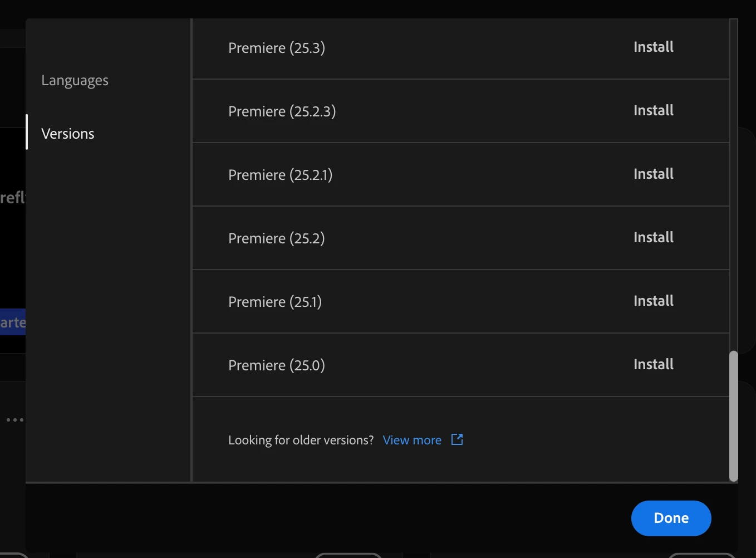Install Premiere version 25.2.3

tap(654, 111)
